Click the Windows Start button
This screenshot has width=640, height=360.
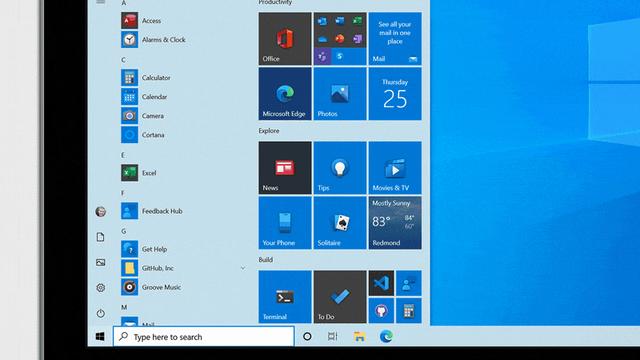coord(100,337)
